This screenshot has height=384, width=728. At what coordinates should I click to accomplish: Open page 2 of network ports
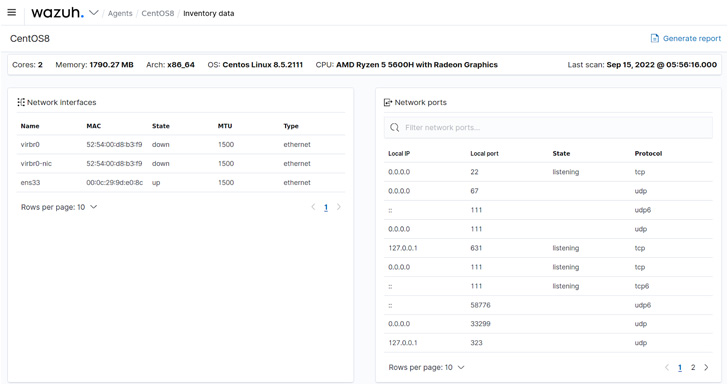[x=693, y=367]
